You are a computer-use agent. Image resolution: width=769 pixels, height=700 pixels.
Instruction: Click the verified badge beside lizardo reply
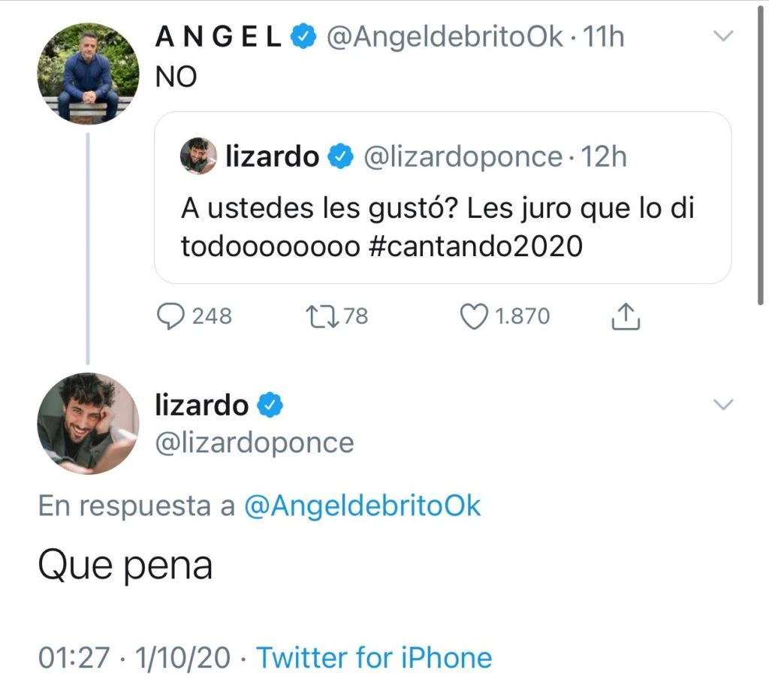click(270, 406)
